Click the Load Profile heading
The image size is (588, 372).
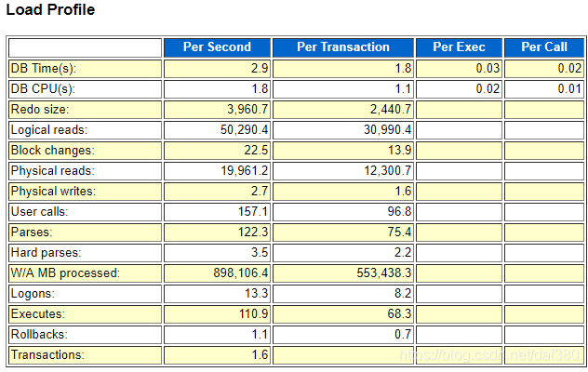[50, 9]
